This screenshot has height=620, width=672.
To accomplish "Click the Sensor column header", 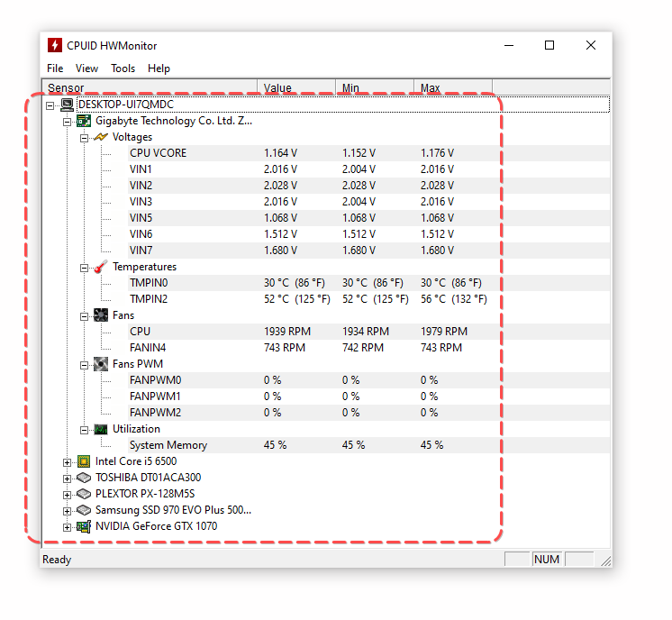I will (150, 87).
